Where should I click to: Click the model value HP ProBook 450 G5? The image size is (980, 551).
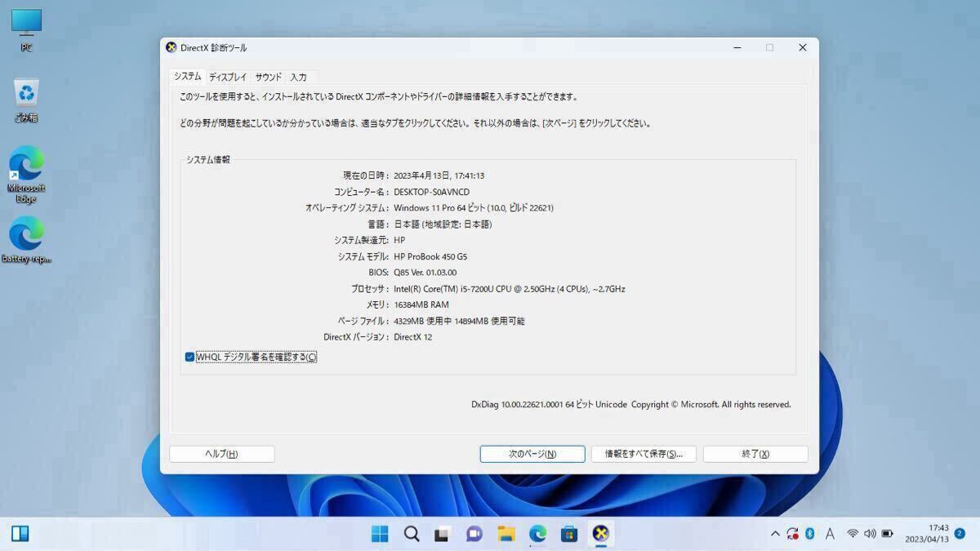pyautogui.click(x=430, y=256)
